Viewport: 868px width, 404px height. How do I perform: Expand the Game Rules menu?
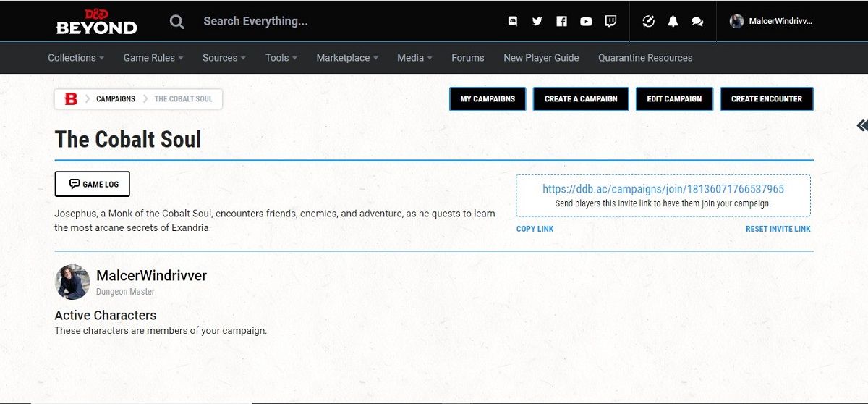[153, 58]
